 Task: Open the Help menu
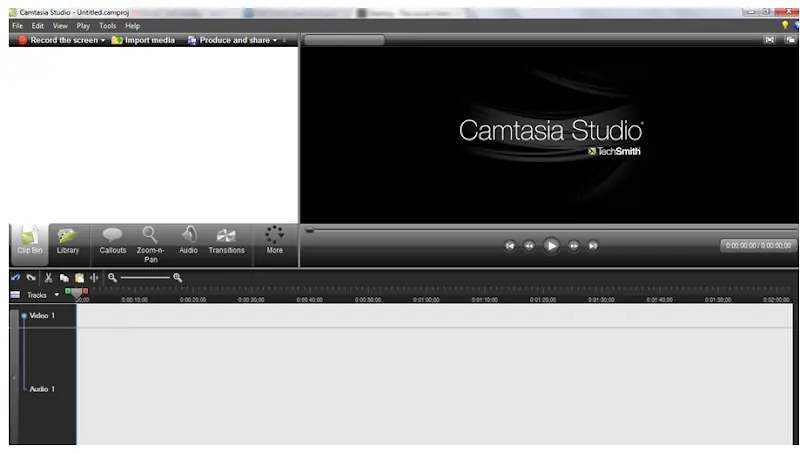pos(133,26)
